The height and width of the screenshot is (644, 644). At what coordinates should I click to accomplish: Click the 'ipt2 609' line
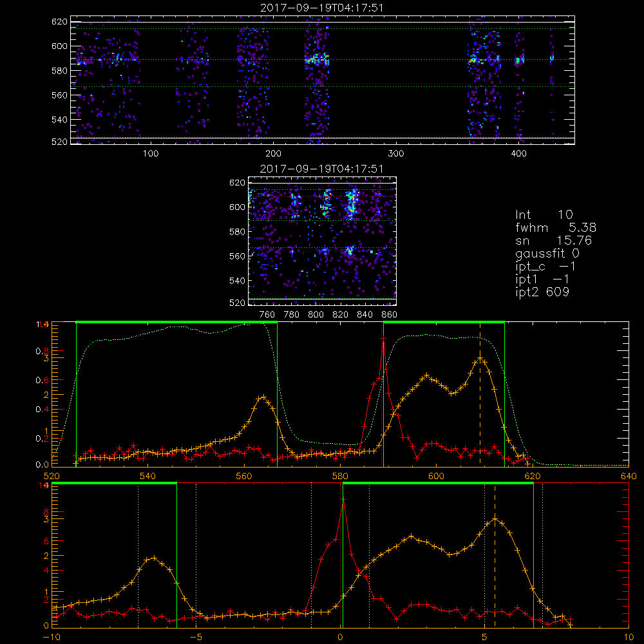pos(542,292)
